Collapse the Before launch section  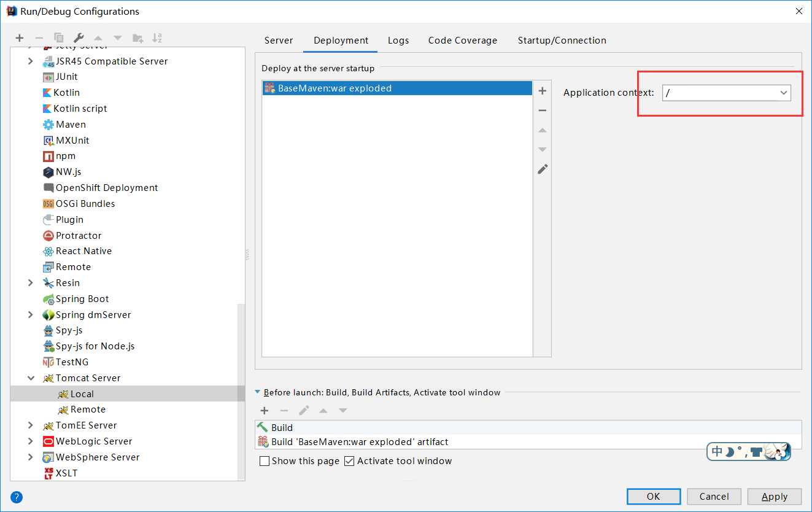pos(258,392)
